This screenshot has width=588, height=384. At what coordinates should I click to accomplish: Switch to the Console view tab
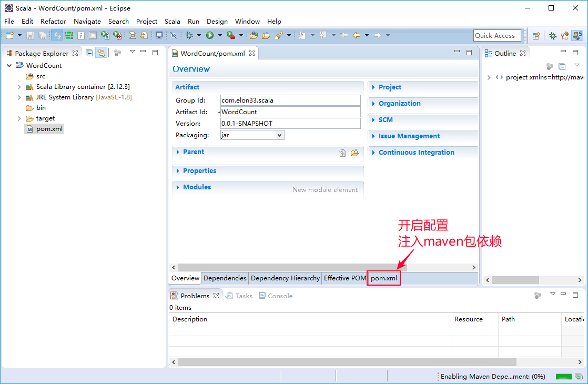click(276, 296)
